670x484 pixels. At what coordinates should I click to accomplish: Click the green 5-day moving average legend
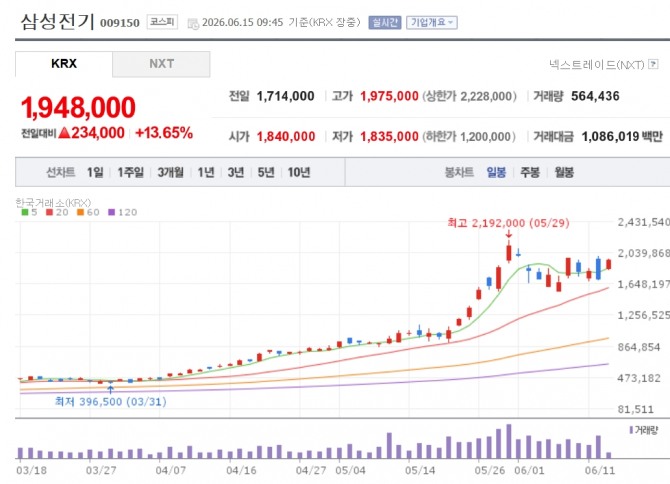[x=29, y=212]
